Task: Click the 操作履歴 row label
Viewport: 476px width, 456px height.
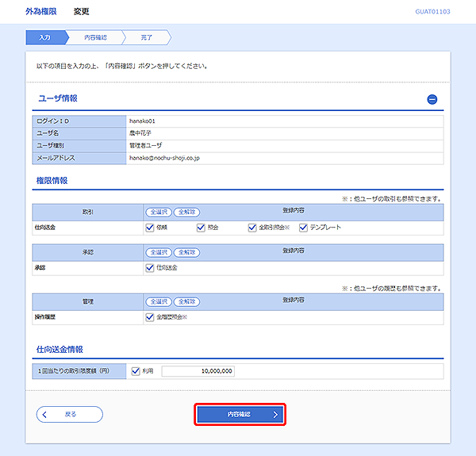Action: tap(45, 317)
